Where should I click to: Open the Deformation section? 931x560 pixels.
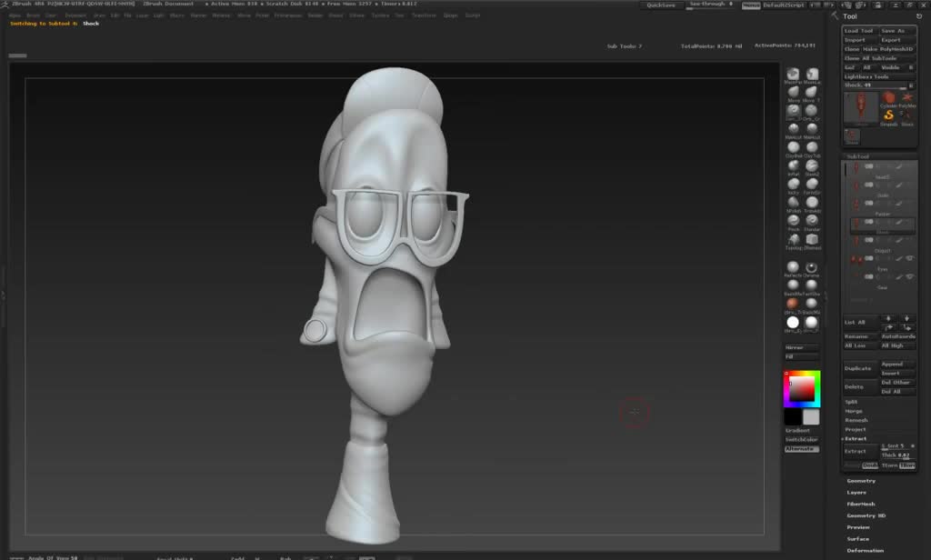(x=866, y=551)
